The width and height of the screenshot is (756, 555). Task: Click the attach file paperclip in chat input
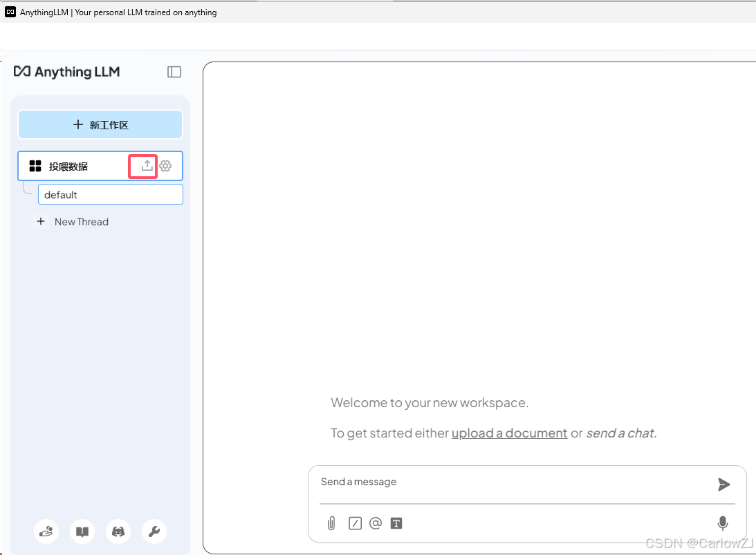(331, 523)
